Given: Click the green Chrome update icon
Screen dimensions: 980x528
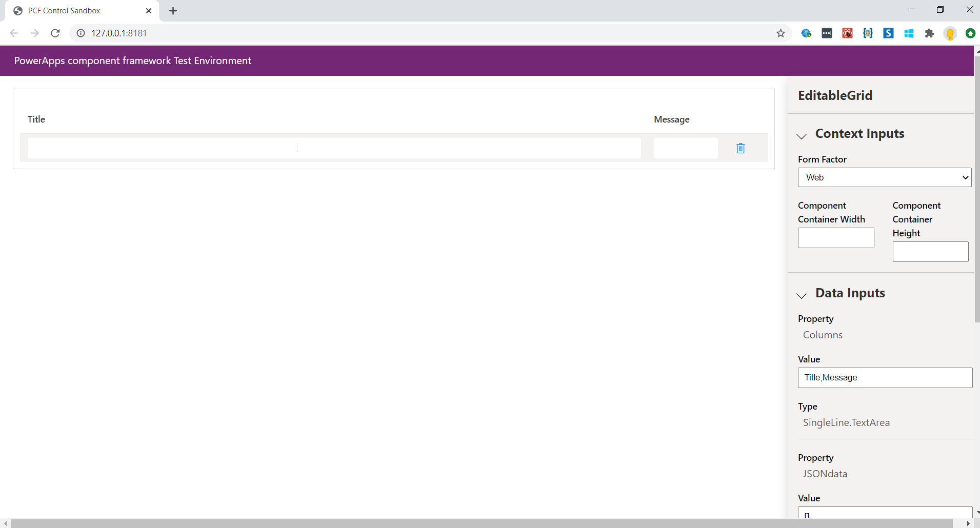Looking at the screenshot, I should point(970,33).
